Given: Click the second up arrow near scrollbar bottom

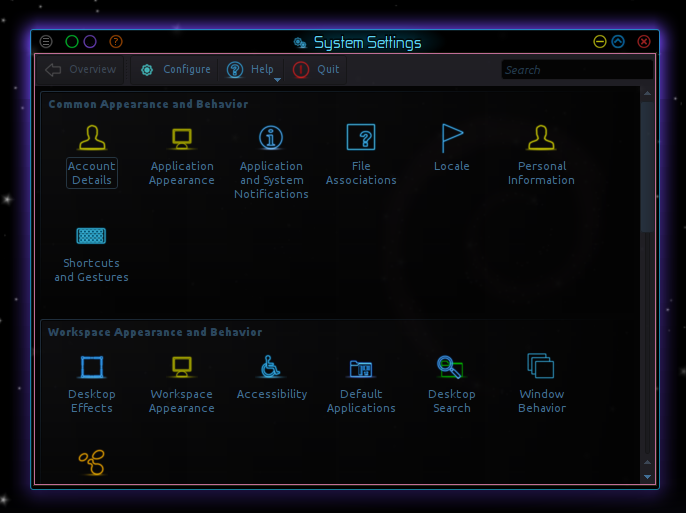Looking at the screenshot, I should 648,462.
